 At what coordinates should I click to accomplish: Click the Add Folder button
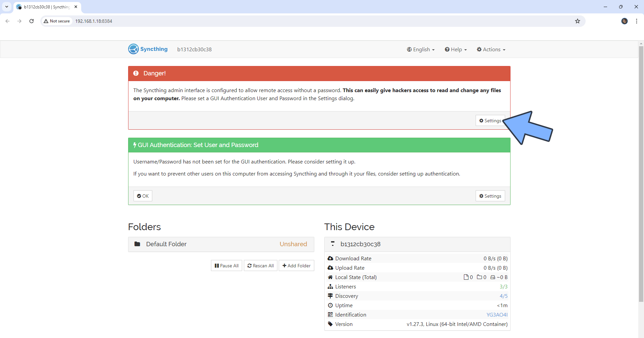[x=297, y=266]
